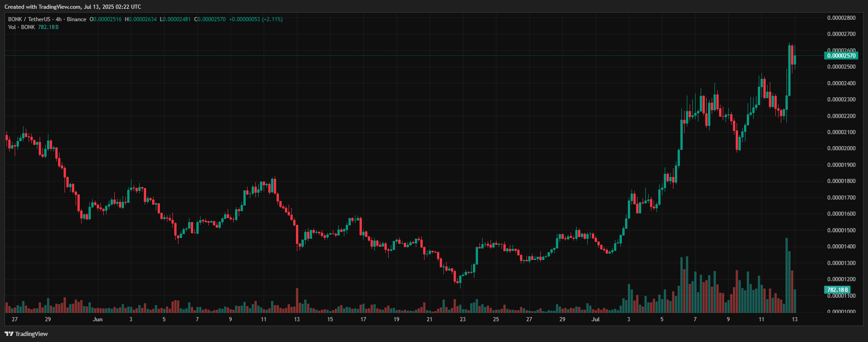This screenshot has width=868, height=342.
Task: Click date 15 on the time axis
Action: [330, 319]
